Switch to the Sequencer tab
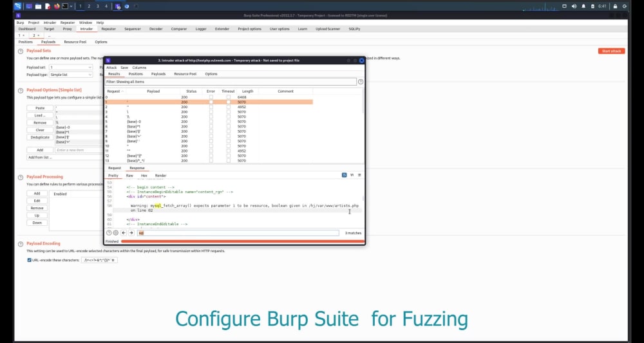This screenshot has height=343, width=644. tap(133, 29)
